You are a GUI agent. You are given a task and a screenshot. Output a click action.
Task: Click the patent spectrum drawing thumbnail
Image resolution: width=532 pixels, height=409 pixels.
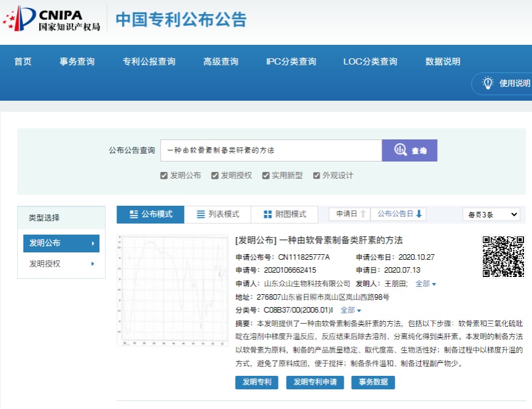tap(172, 290)
